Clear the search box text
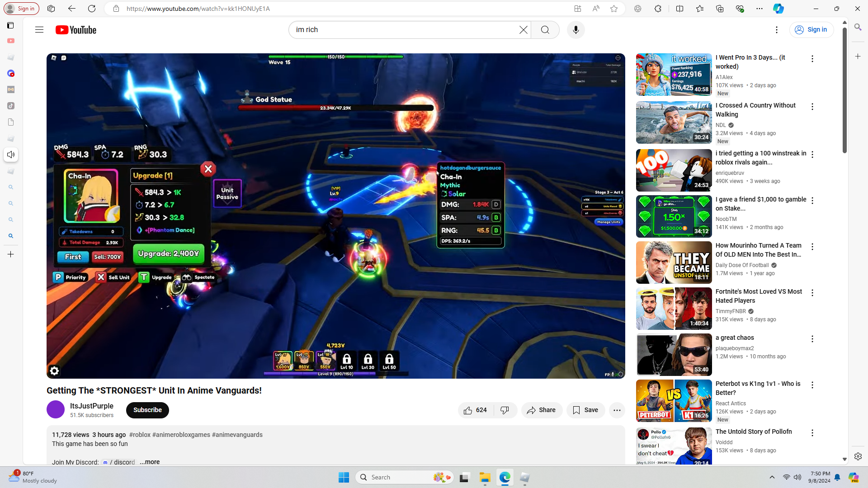 (x=523, y=30)
